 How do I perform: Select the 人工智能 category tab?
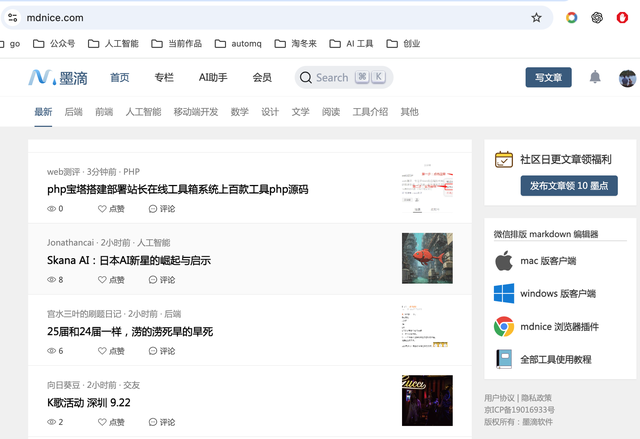click(143, 112)
